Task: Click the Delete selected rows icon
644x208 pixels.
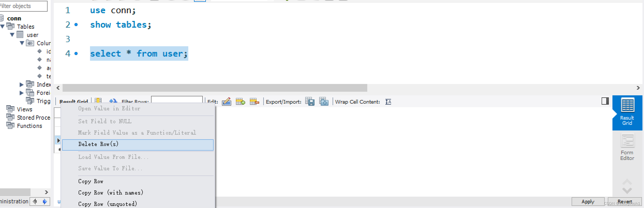Action: (x=254, y=102)
